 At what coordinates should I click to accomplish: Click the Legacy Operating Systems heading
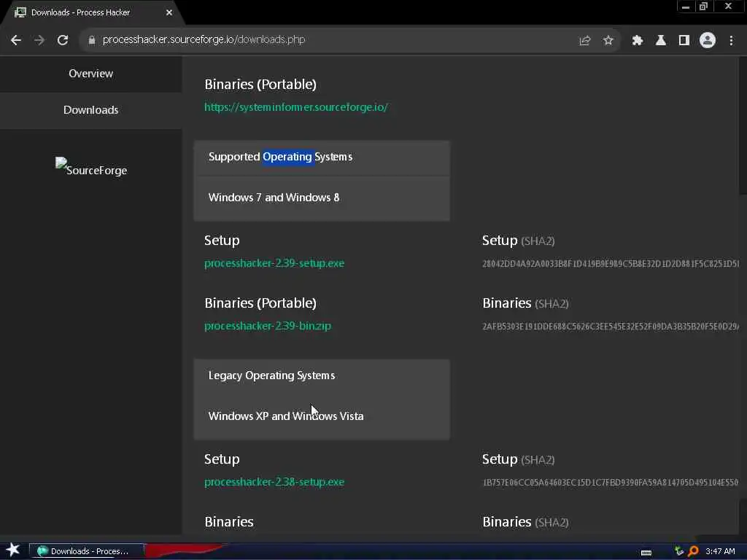tap(271, 376)
